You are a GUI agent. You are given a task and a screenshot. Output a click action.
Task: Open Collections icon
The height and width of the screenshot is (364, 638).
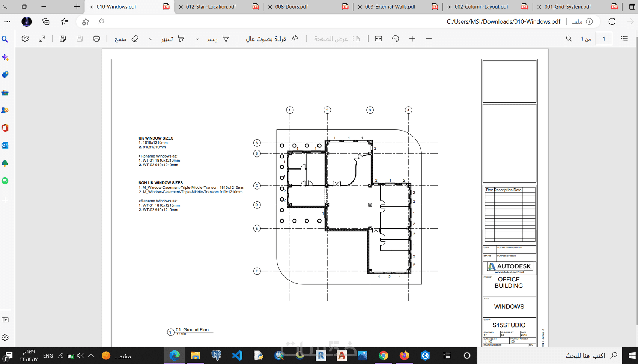[46, 21]
